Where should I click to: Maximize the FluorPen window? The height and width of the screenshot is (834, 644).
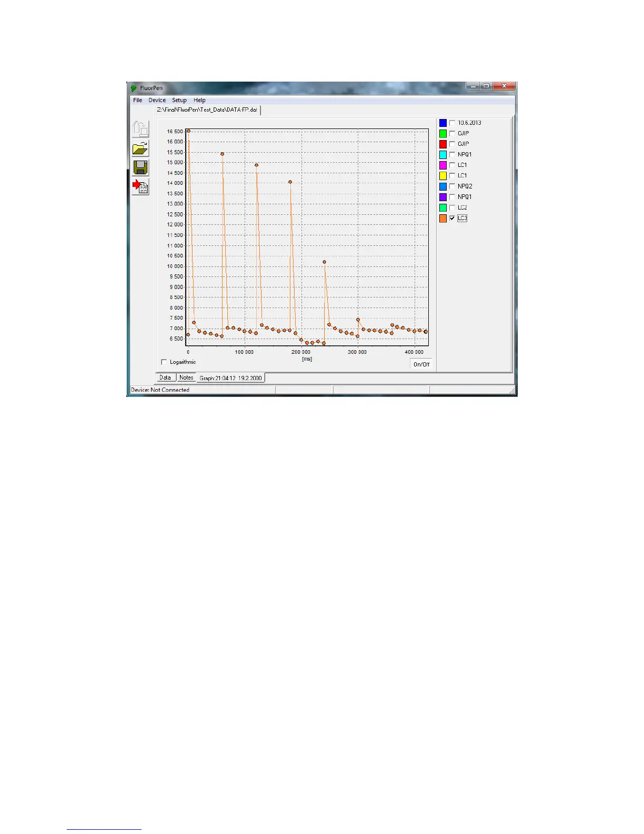click(x=487, y=86)
